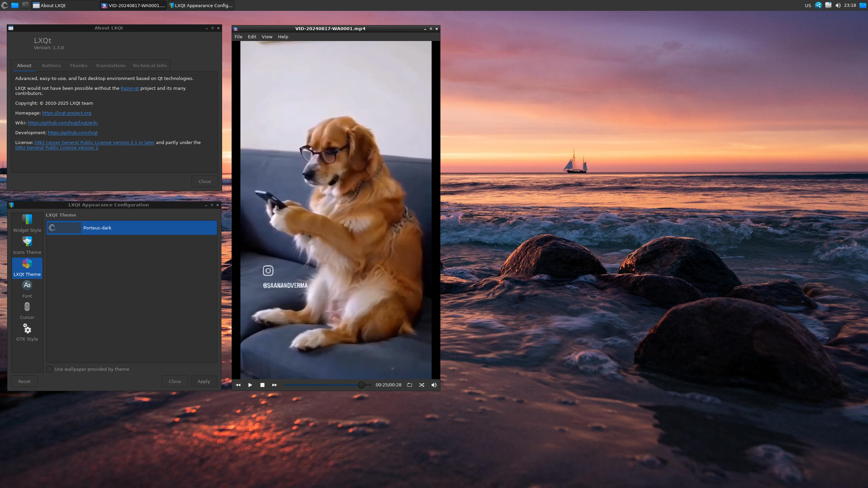The height and width of the screenshot is (488, 868).
Task: Open the View menu in video player
Action: pyautogui.click(x=267, y=37)
